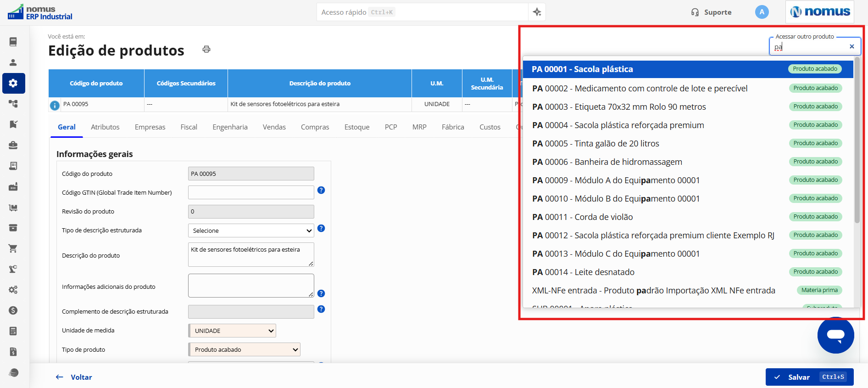Click the Código GTIN input field
Image resolution: width=868 pixels, height=388 pixels.
pyautogui.click(x=251, y=192)
